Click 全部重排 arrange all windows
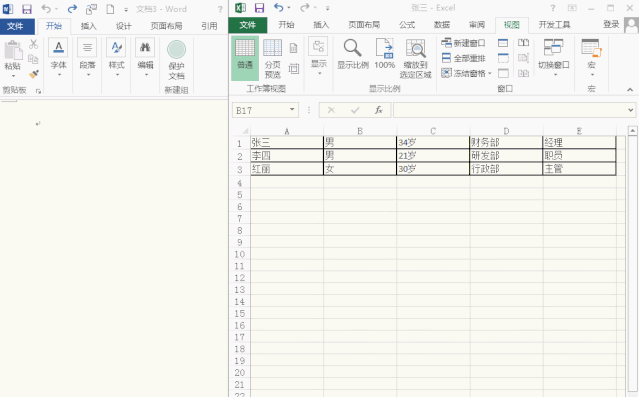The height and width of the screenshot is (397, 639). pyautogui.click(x=463, y=58)
